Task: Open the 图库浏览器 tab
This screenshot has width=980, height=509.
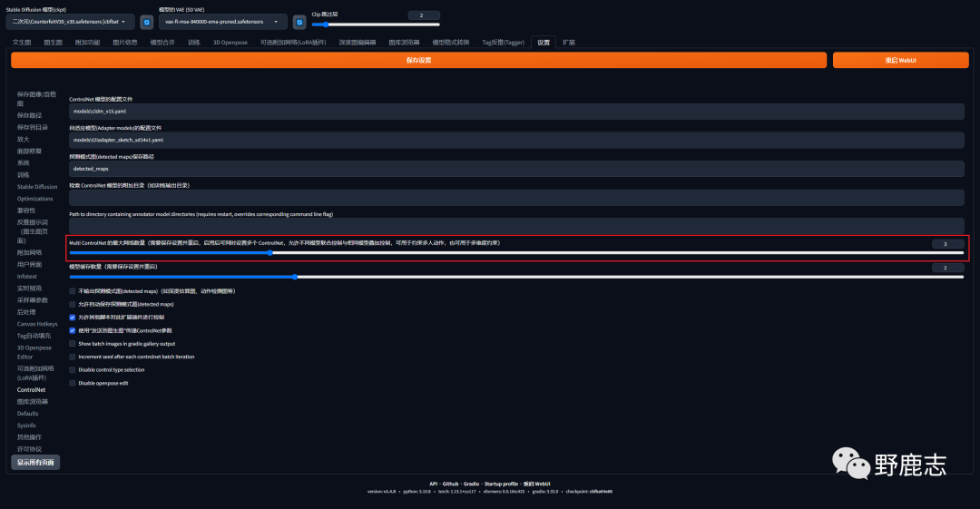Action: (404, 43)
